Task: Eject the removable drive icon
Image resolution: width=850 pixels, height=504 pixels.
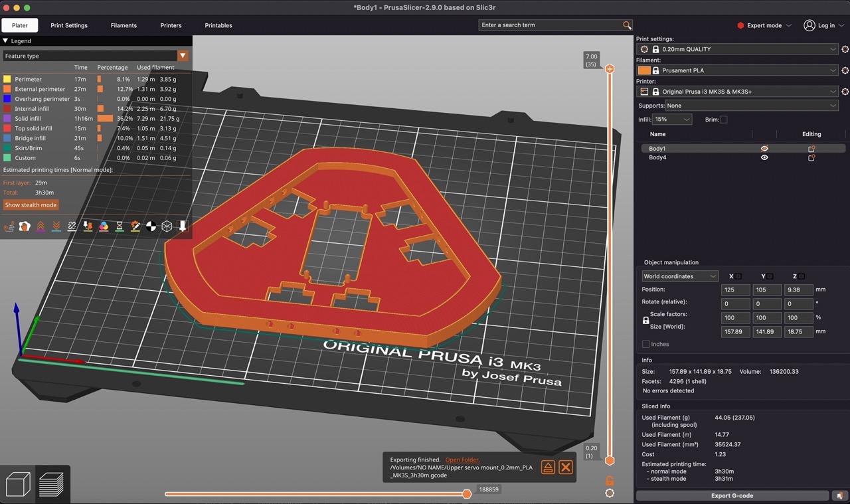Action: click(548, 467)
